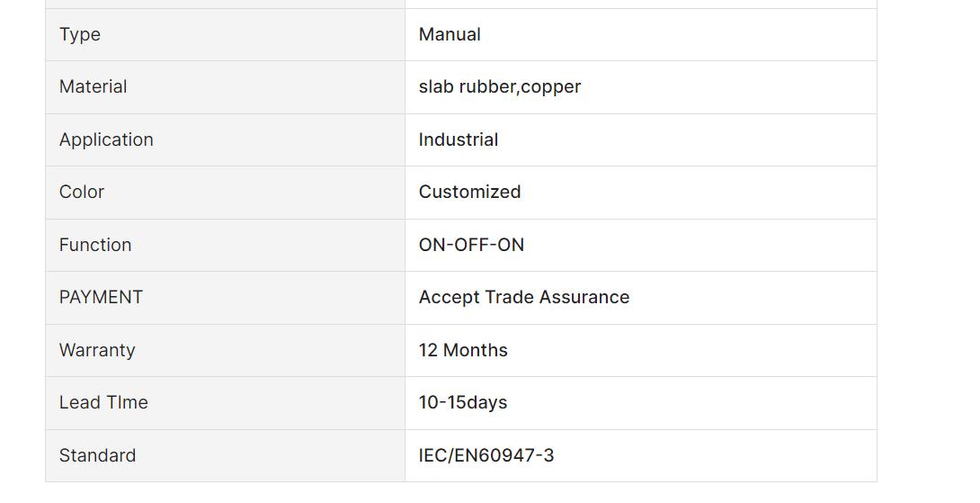Viewport: 980px width, 503px height.
Task: Select the slab rubber,copper text
Action: pos(499,87)
